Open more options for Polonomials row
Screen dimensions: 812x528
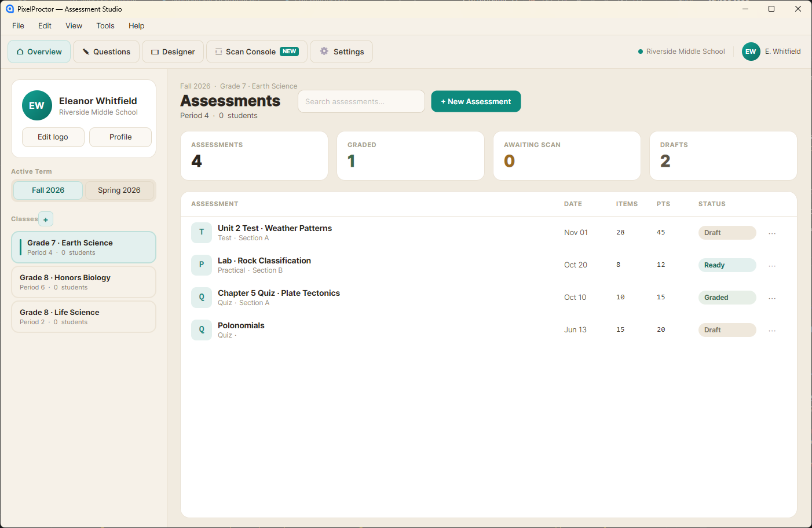click(x=772, y=331)
